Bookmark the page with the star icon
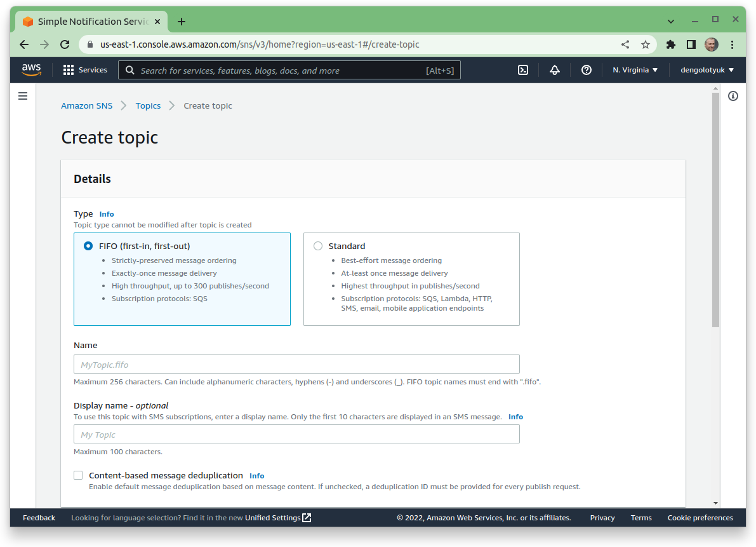Screen dimensions: 756x547 click(646, 44)
